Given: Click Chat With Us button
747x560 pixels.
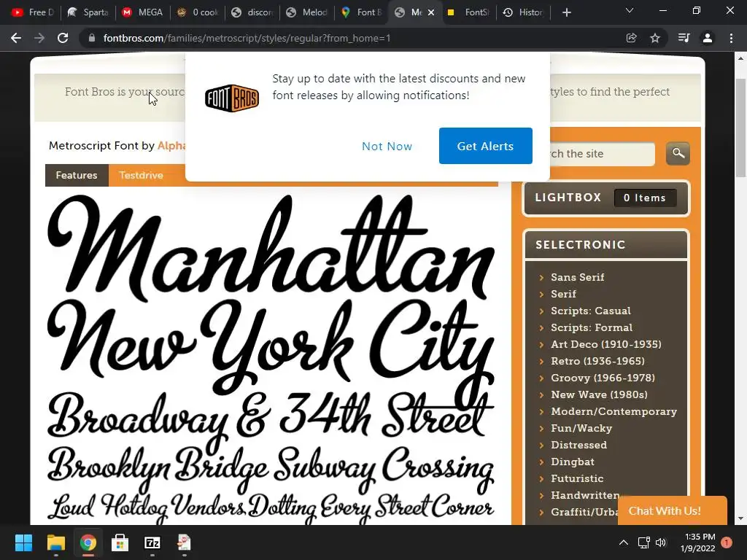Looking at the screenshot, I should pyautogui.click(x=672, y=510).
